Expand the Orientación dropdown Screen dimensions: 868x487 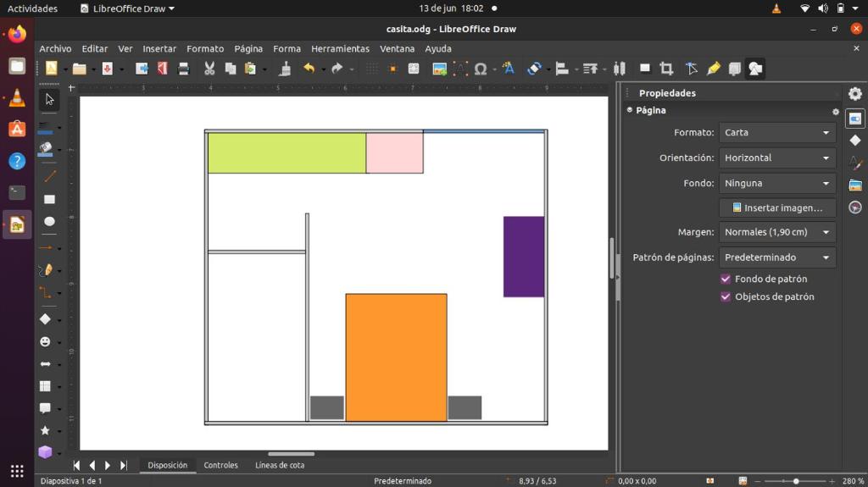coord(777,158)
